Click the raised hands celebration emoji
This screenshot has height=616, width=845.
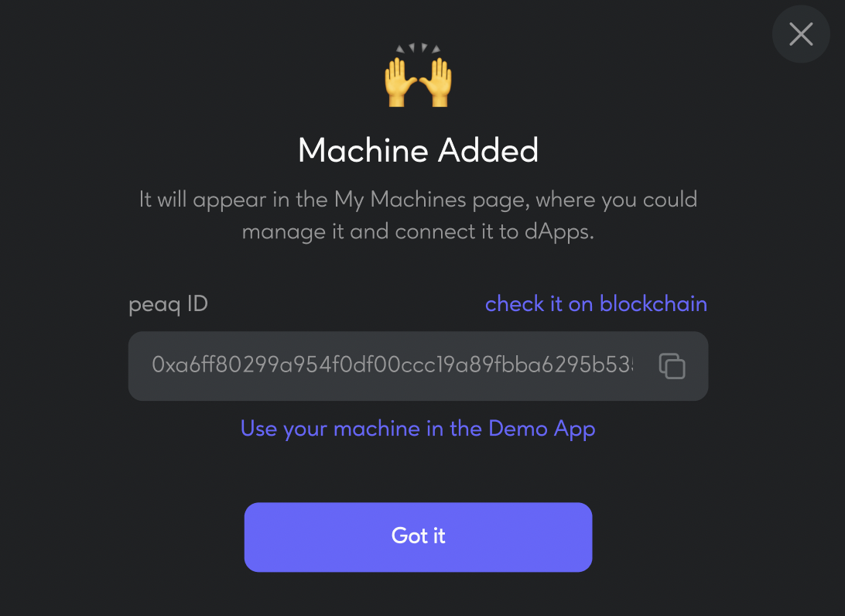point(418,75)
